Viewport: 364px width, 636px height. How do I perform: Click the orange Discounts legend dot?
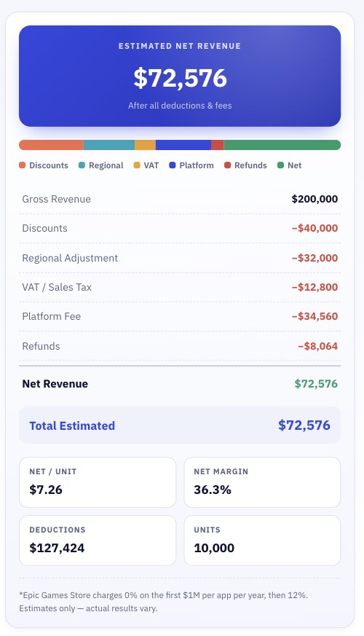pyautogui.click(x=23, y=165)
